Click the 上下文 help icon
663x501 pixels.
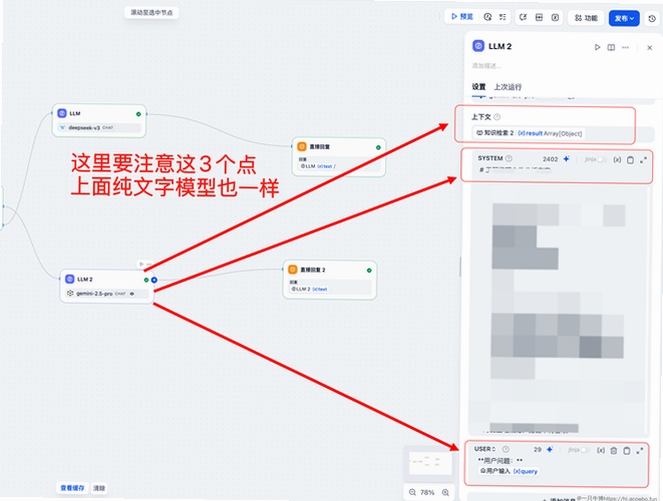497,117
